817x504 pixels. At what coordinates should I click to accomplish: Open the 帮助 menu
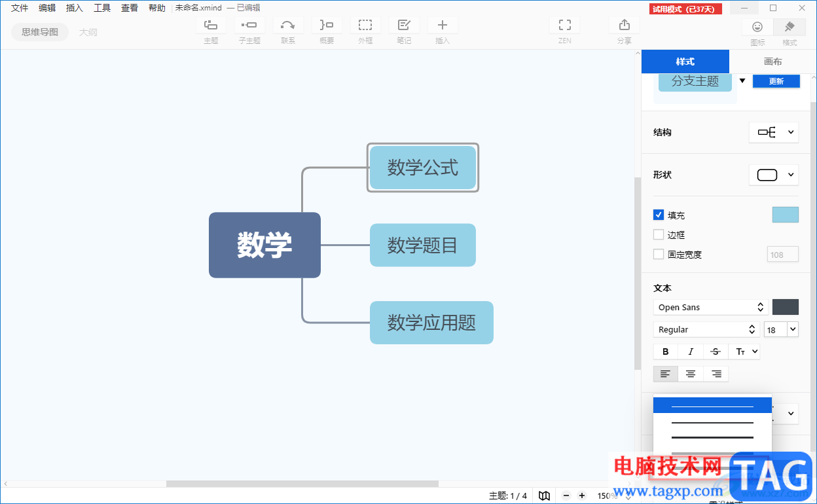pyautogui.click(x=157, y=8)
